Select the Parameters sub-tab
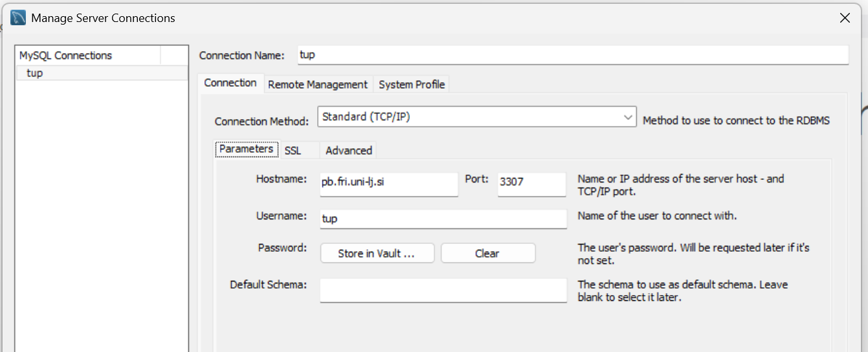Viewport: 868px width, 352px height. tap(246, 149)
